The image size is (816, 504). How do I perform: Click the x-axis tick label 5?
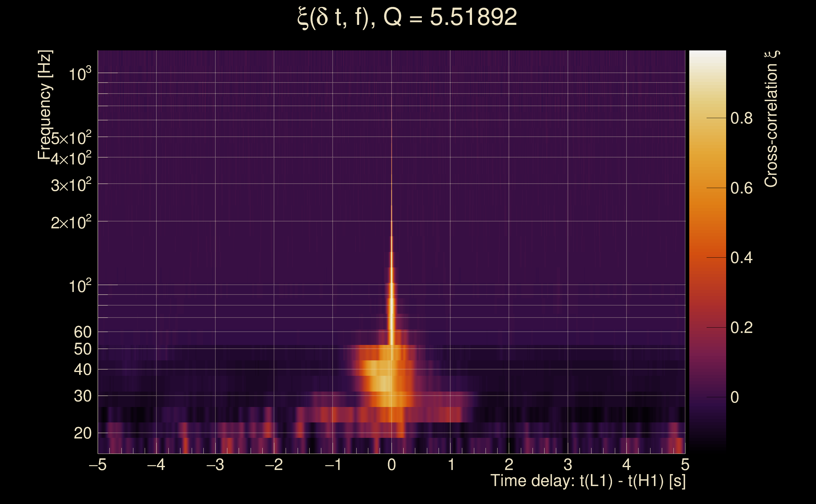685,465
